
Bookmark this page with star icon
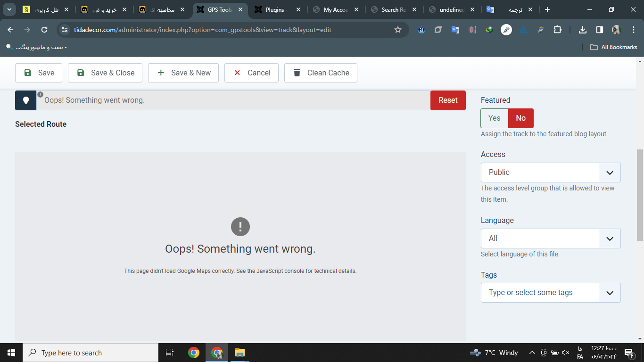[x=397, y=30]
